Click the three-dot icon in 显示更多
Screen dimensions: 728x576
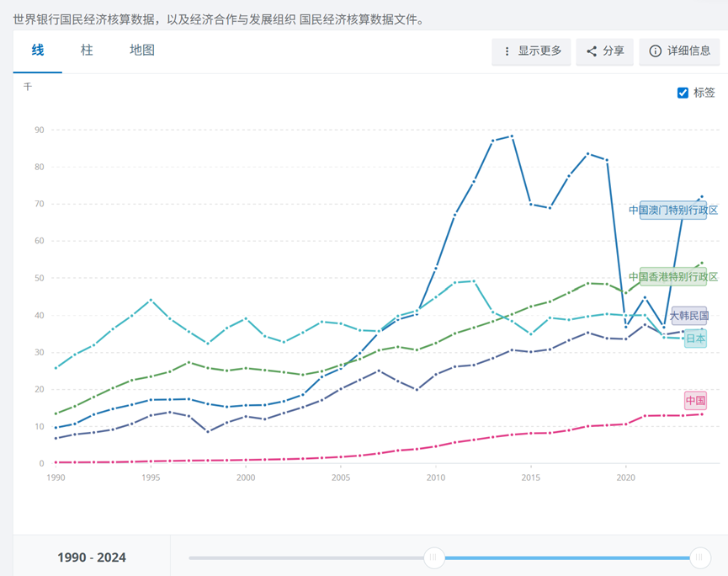click(x=507, y=51)
